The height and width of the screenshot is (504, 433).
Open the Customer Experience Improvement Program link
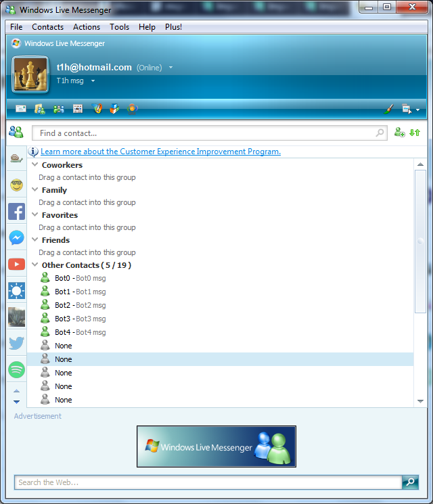click(160, 152)
